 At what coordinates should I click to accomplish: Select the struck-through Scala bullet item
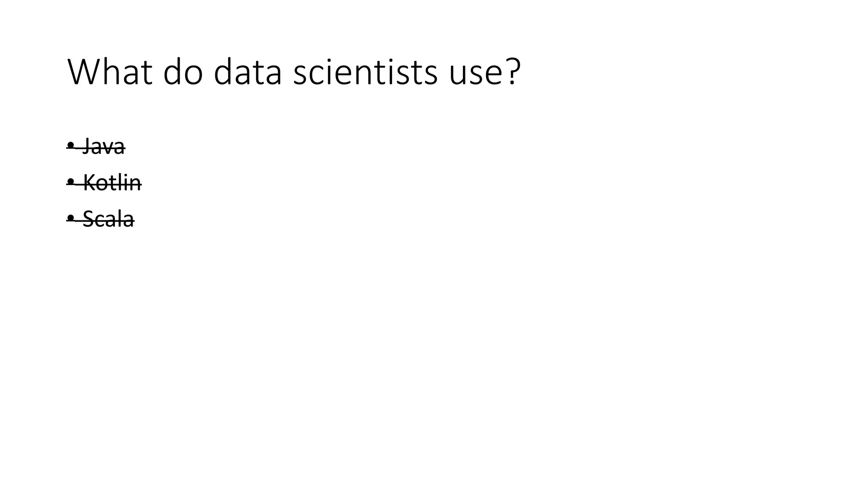[100, 219]
